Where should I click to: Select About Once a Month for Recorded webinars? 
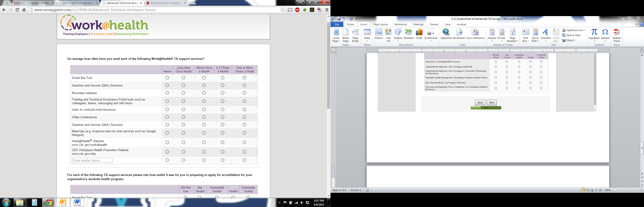coord(204,93)
